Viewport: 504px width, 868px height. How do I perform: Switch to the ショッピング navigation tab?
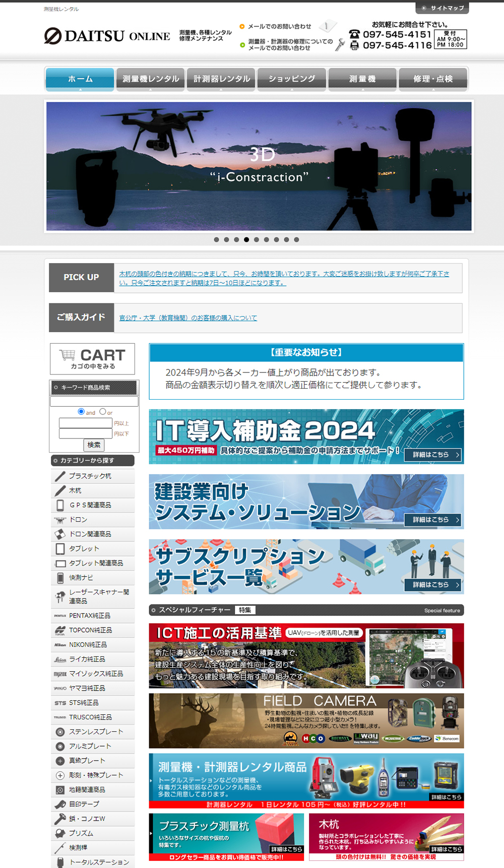pyautogui.click(x=292, y=79)
